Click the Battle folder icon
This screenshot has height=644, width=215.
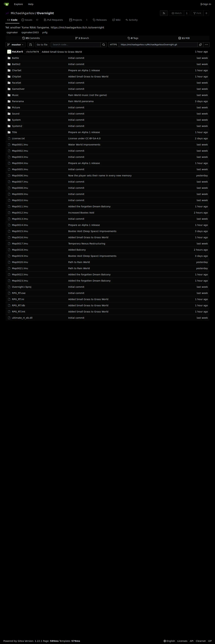click(x=9, y=58)
